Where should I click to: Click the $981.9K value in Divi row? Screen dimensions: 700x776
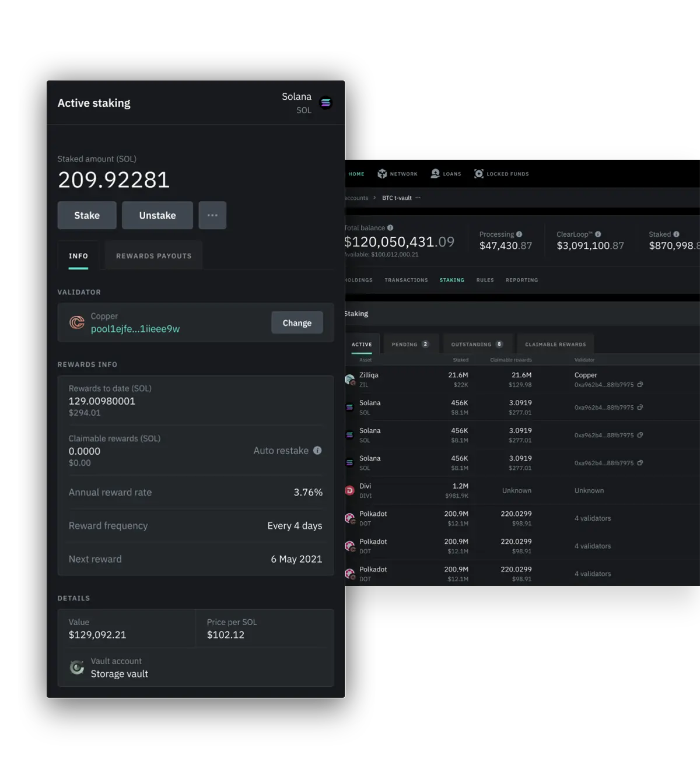pos(457,496)
